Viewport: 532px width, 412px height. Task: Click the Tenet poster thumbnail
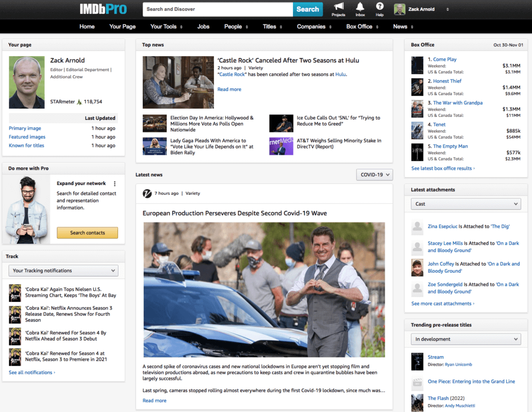click(x=417, y=130)
